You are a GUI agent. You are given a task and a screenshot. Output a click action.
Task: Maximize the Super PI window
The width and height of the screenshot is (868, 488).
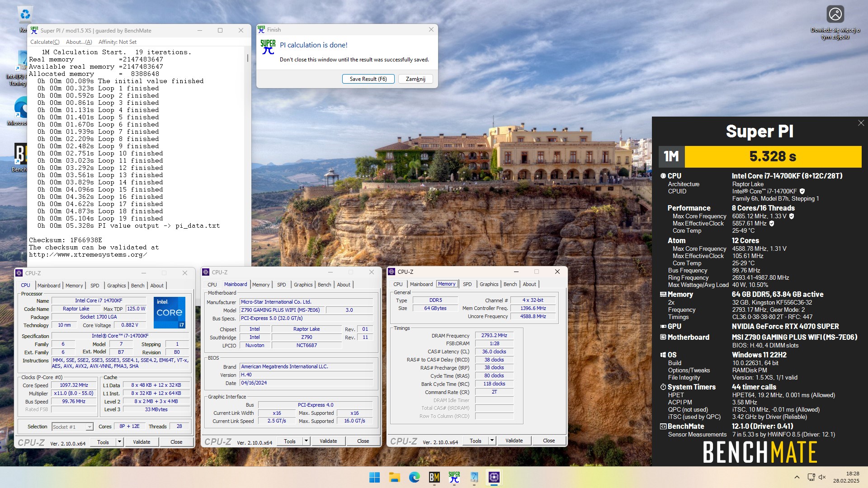point(220,30)
